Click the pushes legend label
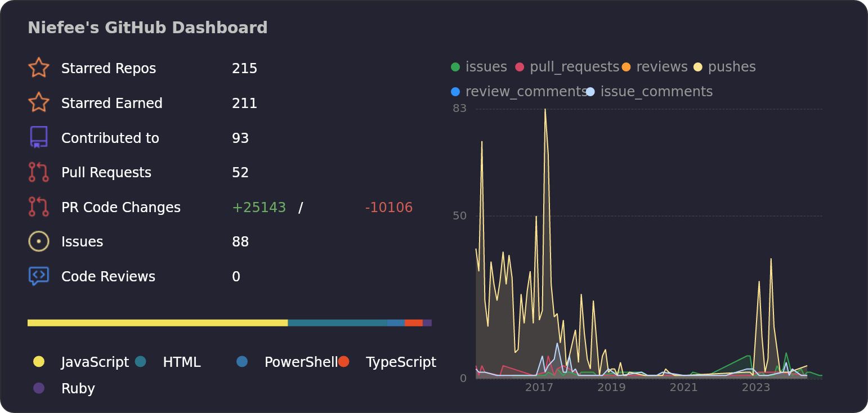868x413 pixels. [x=732, y=67]
